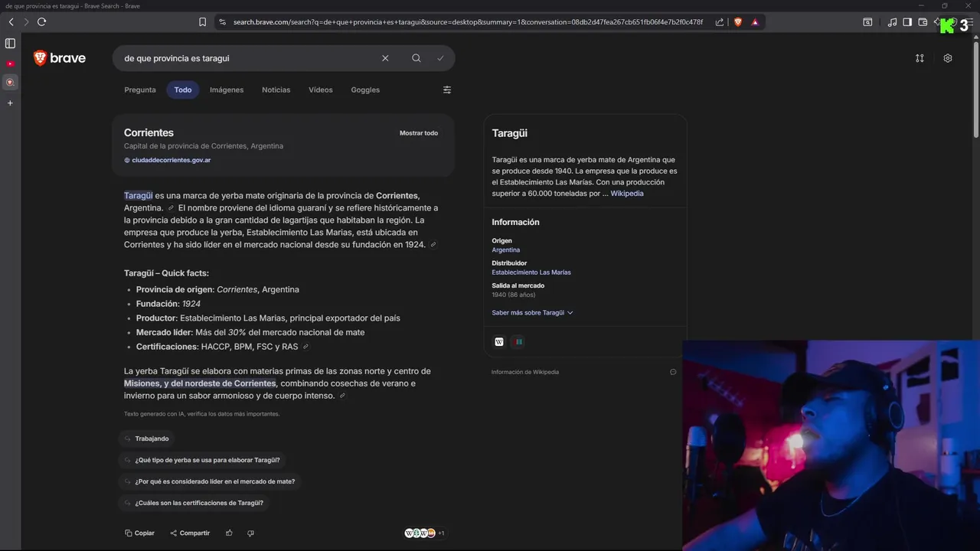Switch to Noticias results
Image resolution: width=980 pixels, height=551 pixels.
(276, 90)
